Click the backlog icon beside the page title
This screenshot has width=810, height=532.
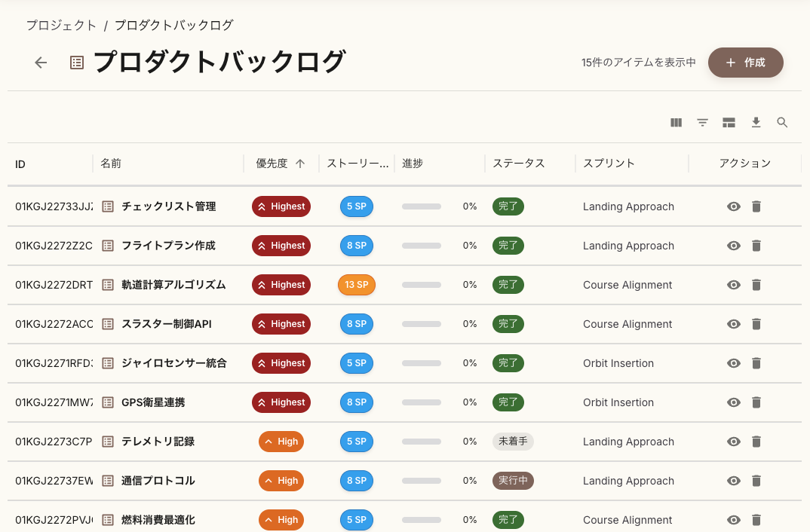(76, 63)
